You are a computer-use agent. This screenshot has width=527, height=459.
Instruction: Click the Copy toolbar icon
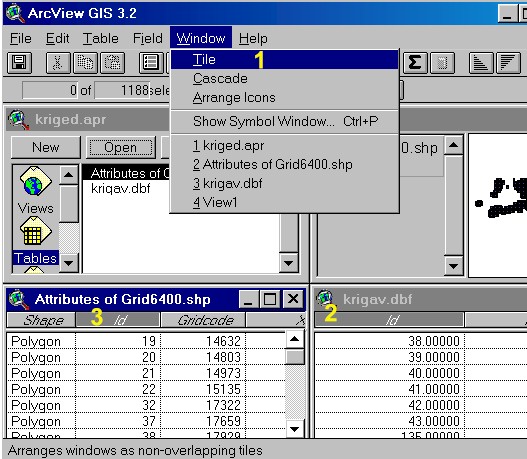click(x=85, y=63)
